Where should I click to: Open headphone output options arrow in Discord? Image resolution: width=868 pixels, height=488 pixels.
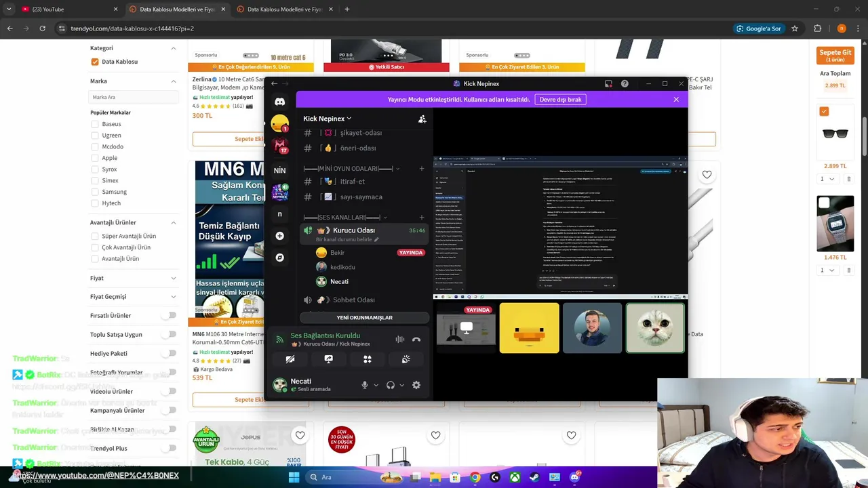pyautogui.click(x=401, y=385)
